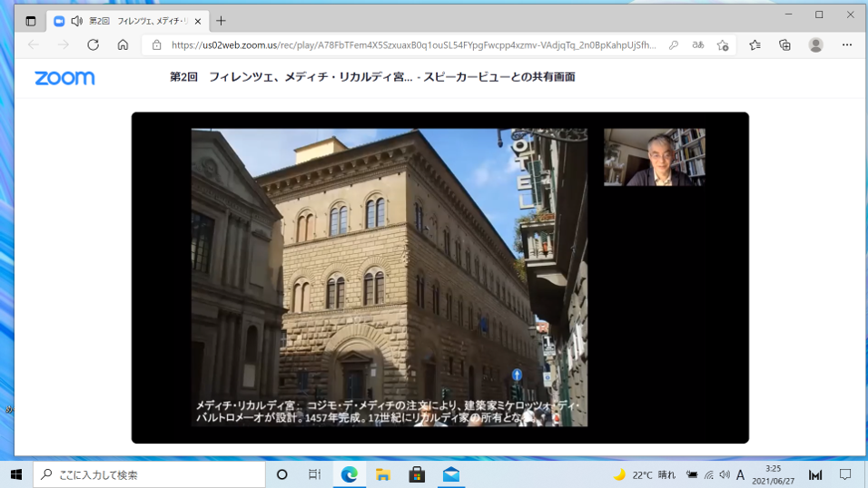Close the Zoom recording tab

click(x=198, y=21)
